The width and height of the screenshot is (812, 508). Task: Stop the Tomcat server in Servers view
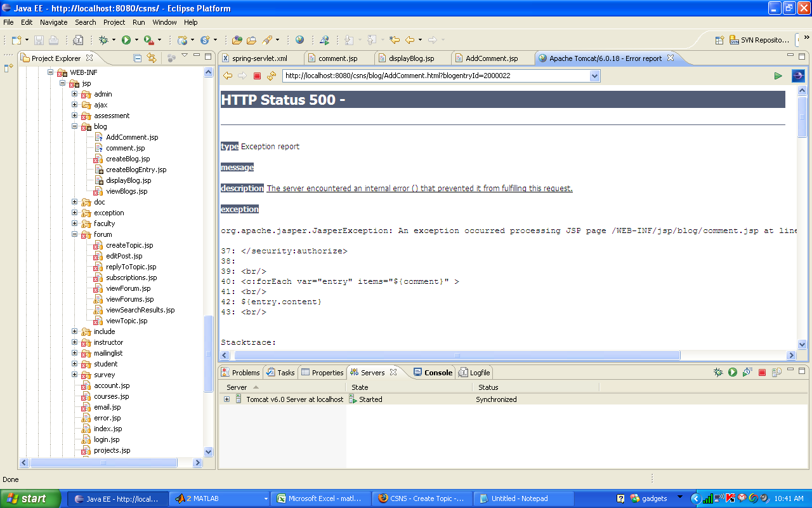[x=762, y=373]
